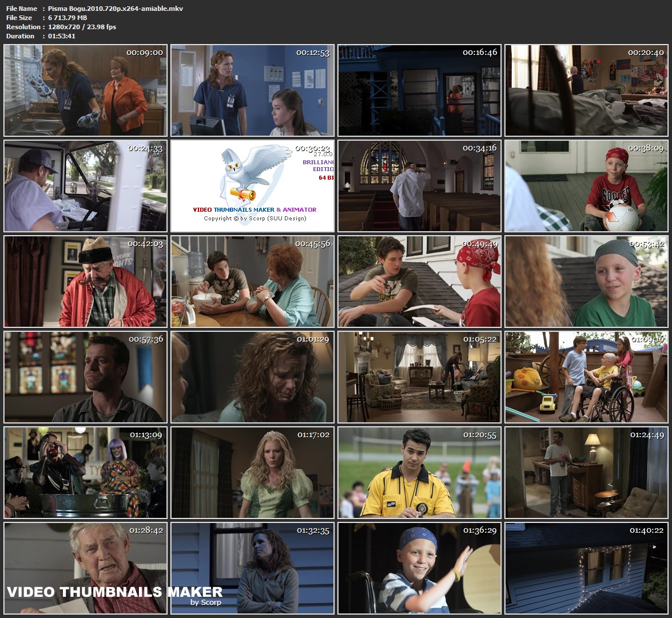Viewport: 672px width, 618px height.
Task: Click the 01:40:22 house lights frame
Action: (x=586, y=568)
